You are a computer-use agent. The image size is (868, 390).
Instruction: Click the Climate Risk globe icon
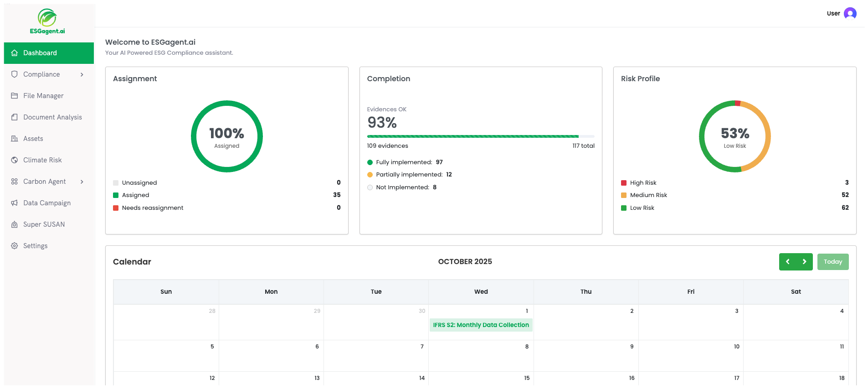[x=15, y=160]
